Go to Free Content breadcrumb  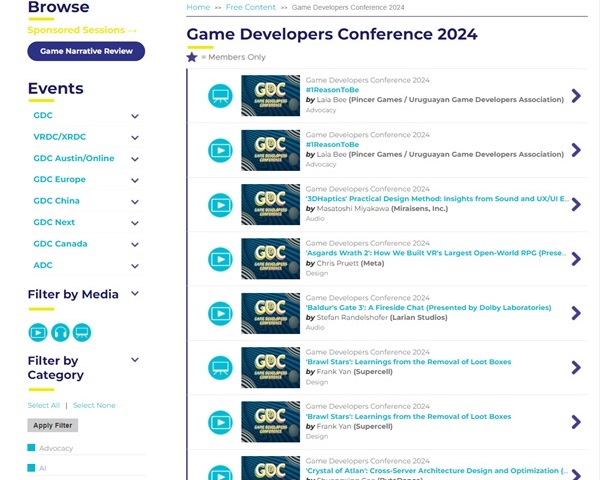[x=251, y=7]
